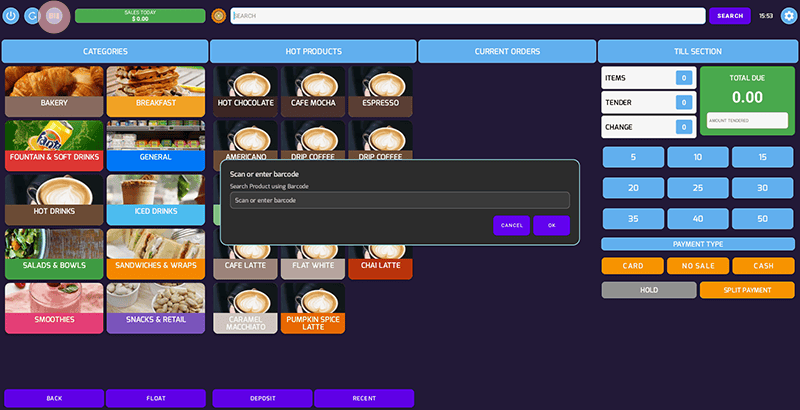Add Cafe Latte product
The height and width of the screenshot is (410, 800).
coord(245,262)
